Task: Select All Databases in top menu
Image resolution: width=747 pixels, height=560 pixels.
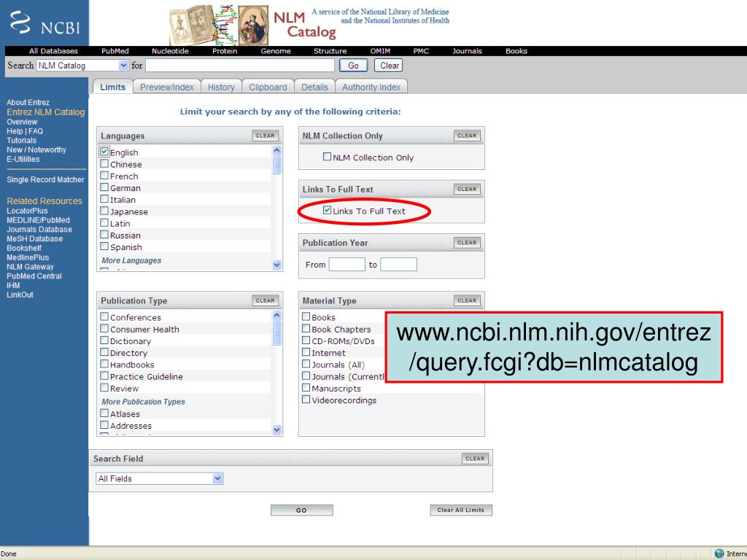Action: click(53, 51)
